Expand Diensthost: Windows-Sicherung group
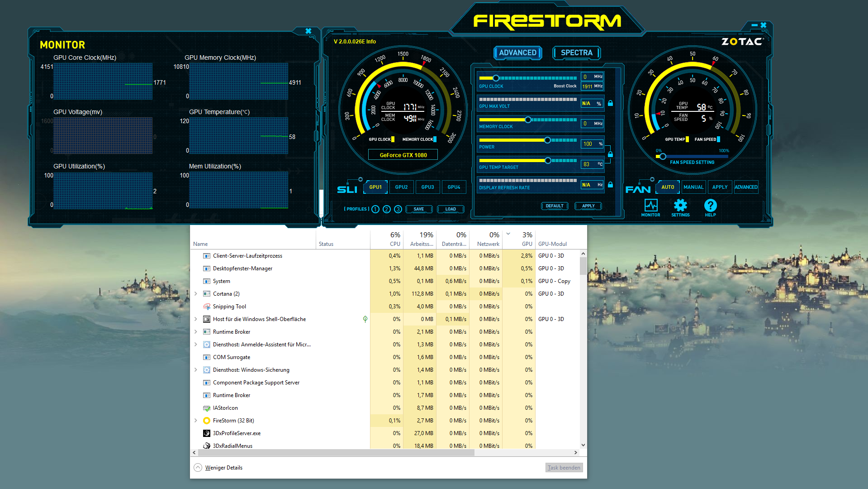The image size is (868, 489). [196, 370]
